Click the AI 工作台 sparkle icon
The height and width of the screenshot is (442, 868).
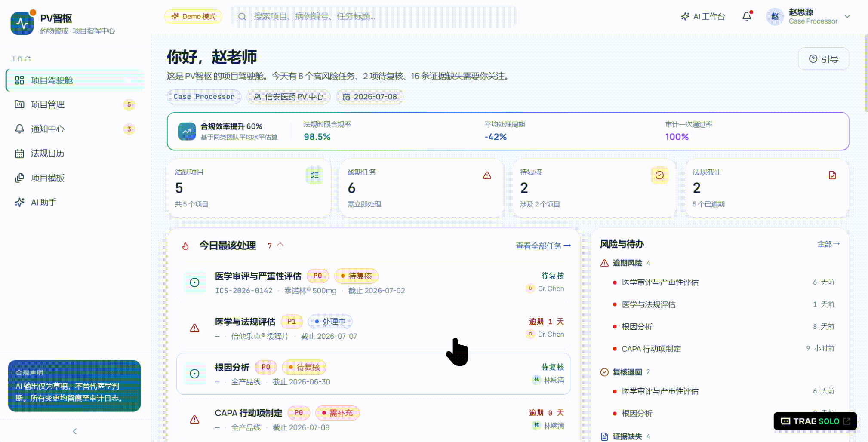(x=685, y=16)
